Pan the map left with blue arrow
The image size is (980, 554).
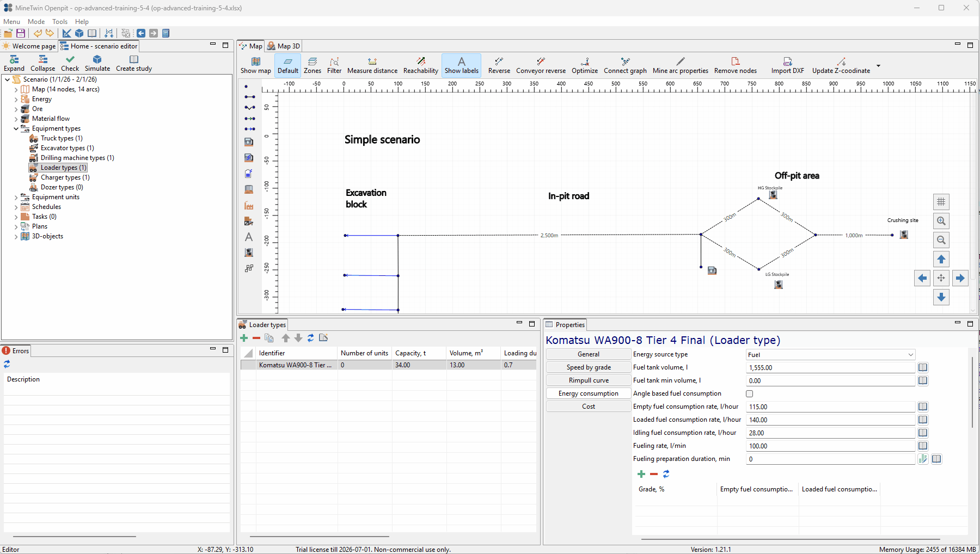click(x=922, y=278)
